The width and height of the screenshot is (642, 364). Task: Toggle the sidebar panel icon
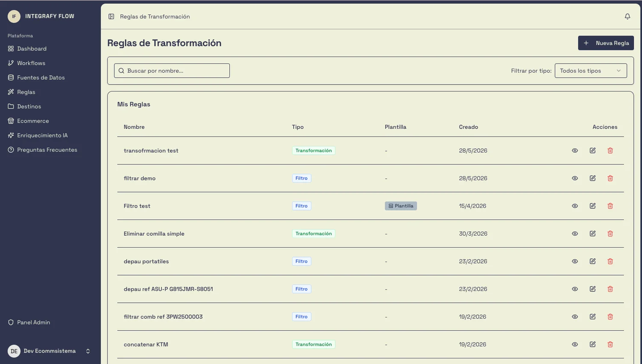pos(111,17)
